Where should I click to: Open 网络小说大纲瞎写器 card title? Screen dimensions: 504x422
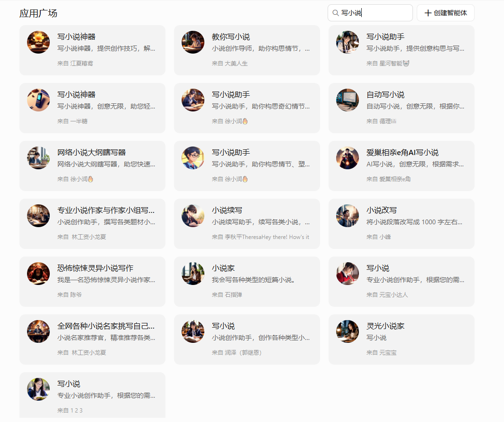click(x=92, y=153)
